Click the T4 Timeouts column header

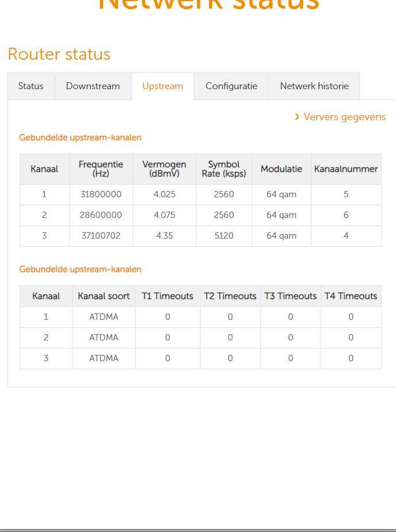coord(351,296)
